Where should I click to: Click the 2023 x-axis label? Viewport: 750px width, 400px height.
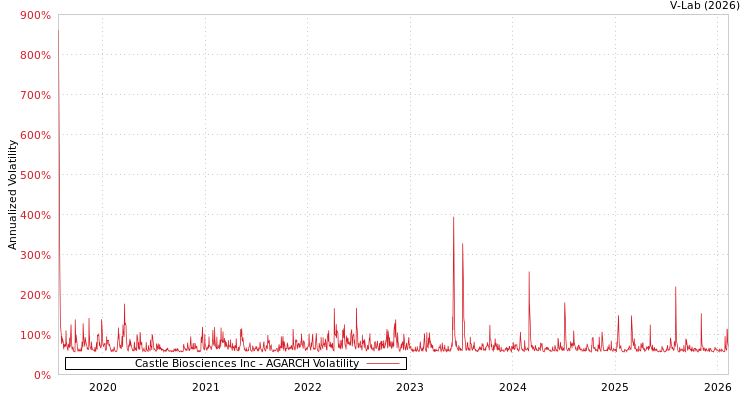click(410, 387)
